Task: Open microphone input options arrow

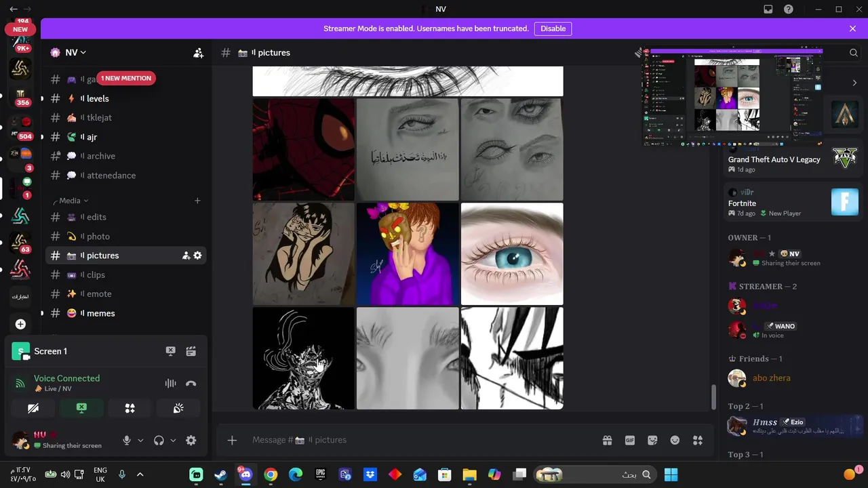Action: tap(140, 441)
